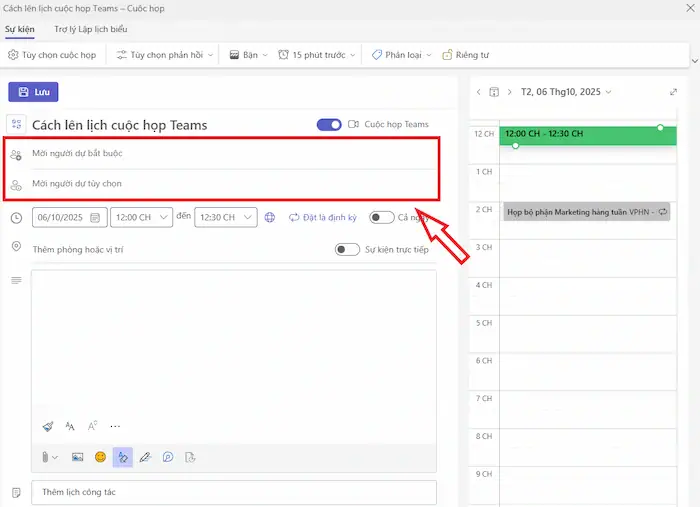Click the Lưu save button
This screenshot has width=700, height=507.
[33, 92]
